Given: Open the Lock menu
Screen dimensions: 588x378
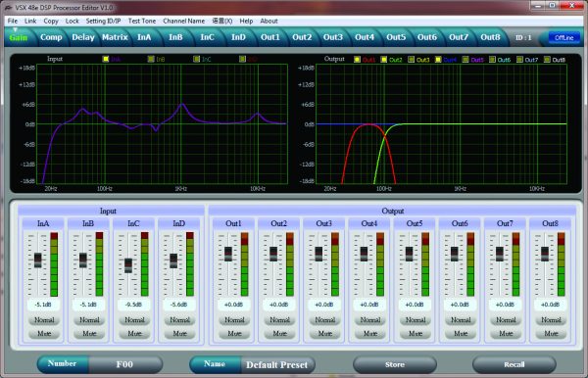Looking at the screenshot, I should click(x=72, y=21).
